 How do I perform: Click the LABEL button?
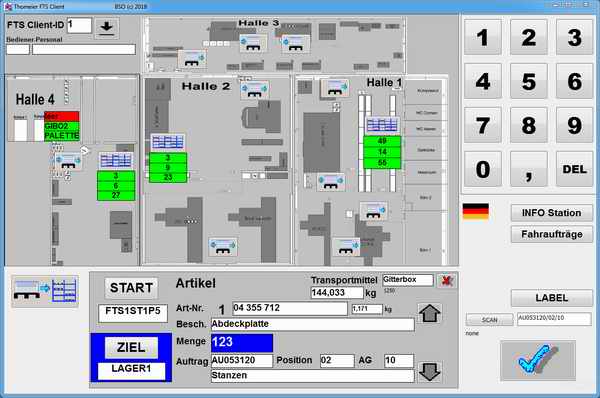click(x=551, y=298)
